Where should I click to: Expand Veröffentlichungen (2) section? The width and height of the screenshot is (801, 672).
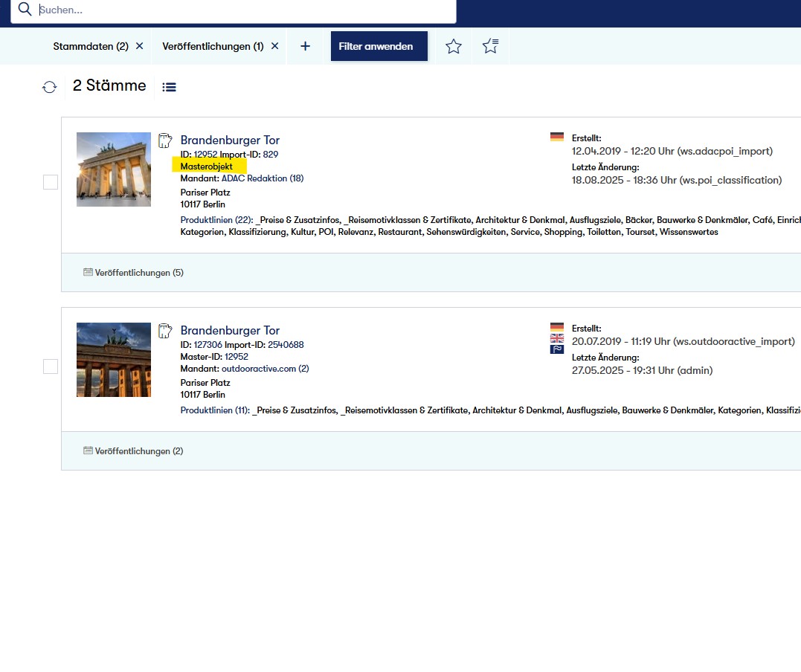coord(134,451)
